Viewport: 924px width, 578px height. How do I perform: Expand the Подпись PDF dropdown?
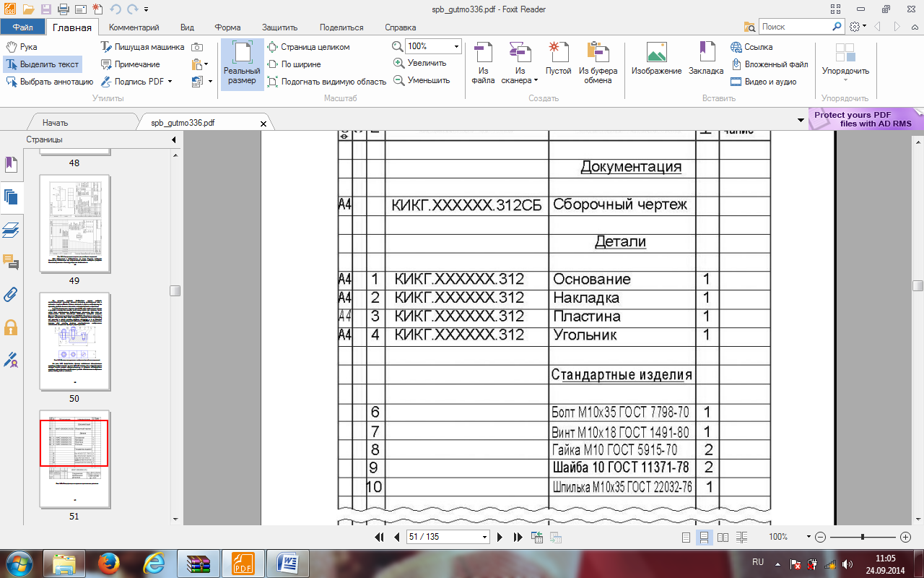[170, 82]
